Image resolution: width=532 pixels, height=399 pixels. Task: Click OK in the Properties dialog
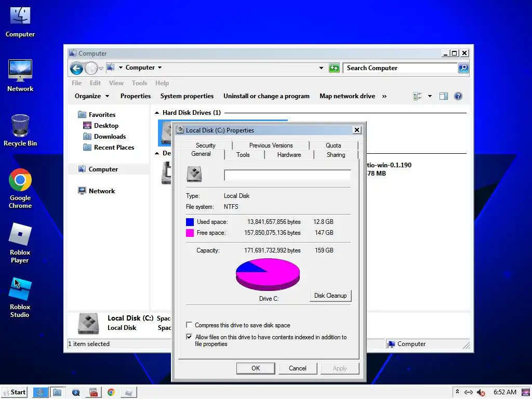point(256,368)
